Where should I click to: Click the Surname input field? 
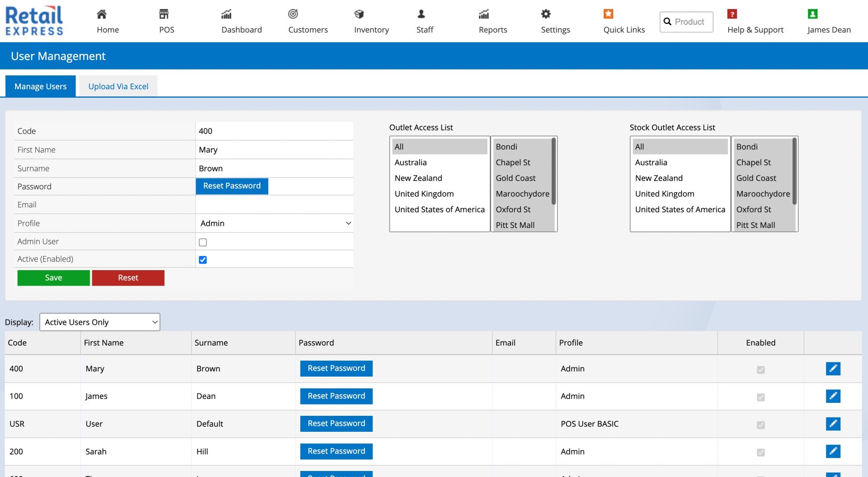pos(274,168)
